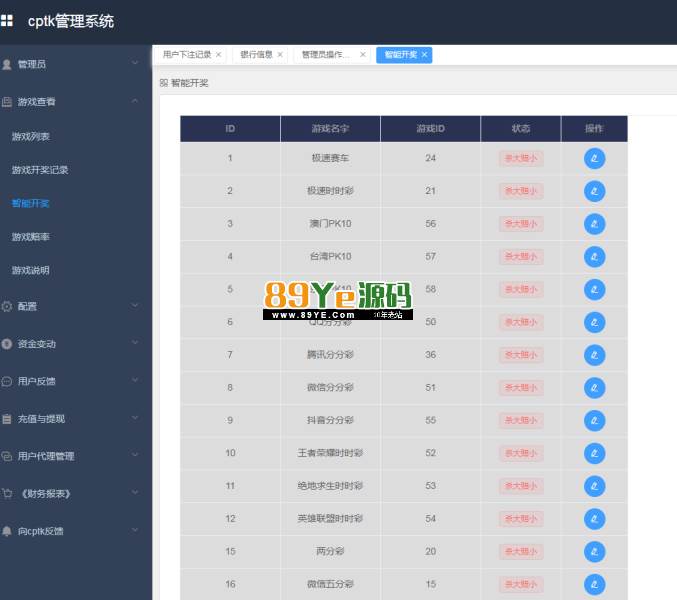Expand the 资金变动 menu chevron

(x=135, y=343)
